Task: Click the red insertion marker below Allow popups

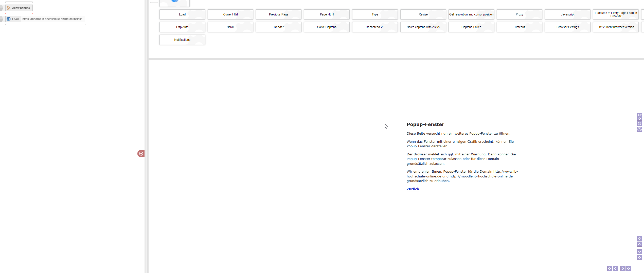Action: click(19, 13)
